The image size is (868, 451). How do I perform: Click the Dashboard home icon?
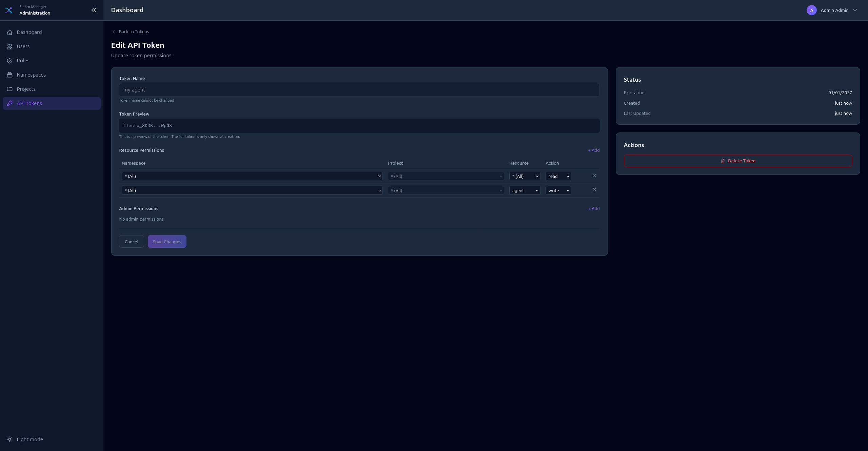(10, 32)
